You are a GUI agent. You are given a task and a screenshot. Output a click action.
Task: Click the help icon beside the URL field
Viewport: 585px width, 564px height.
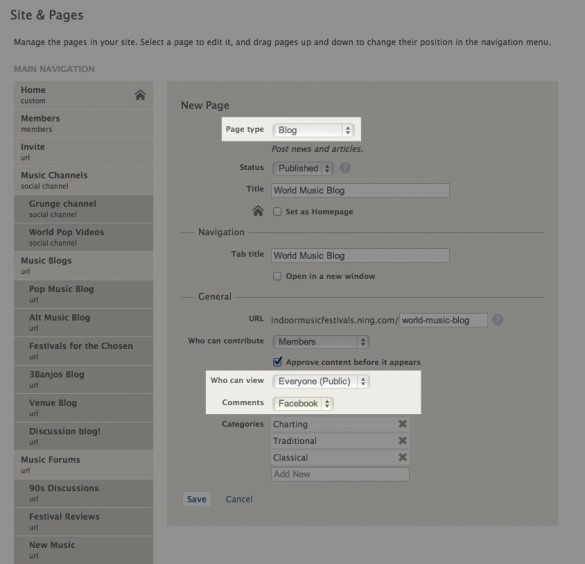pos(497,320)
